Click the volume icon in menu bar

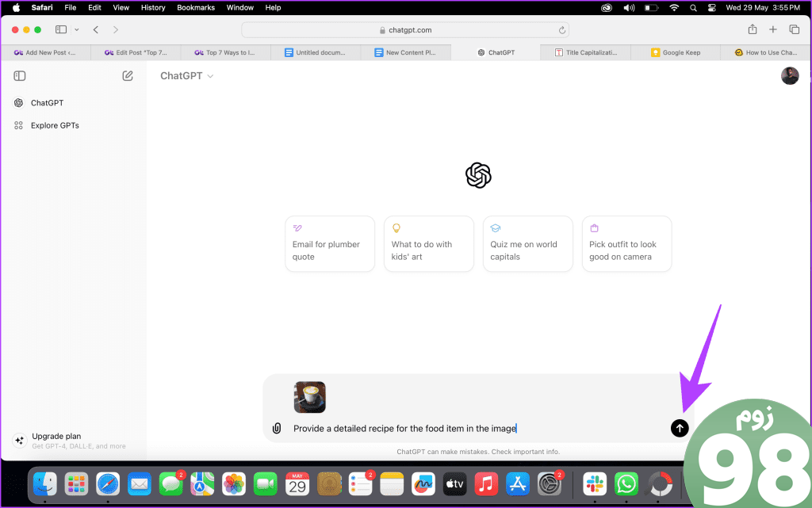pos(629,8)
